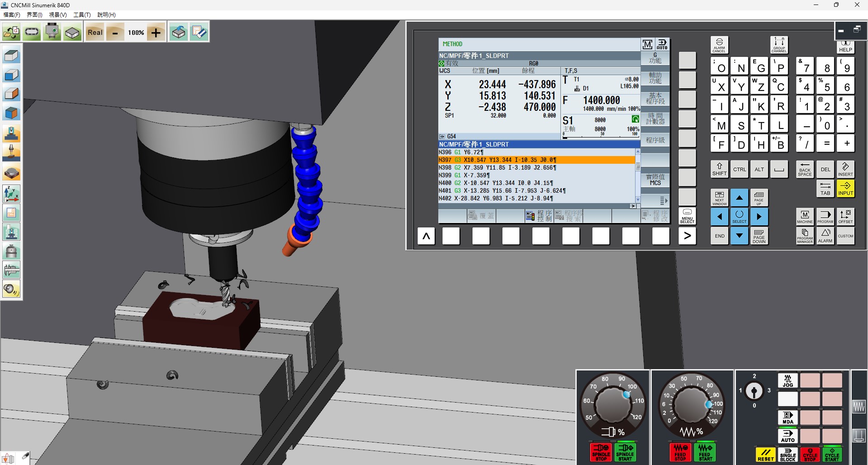
Task: Show the whole machine view icon
Action: (x=11, y=134)
